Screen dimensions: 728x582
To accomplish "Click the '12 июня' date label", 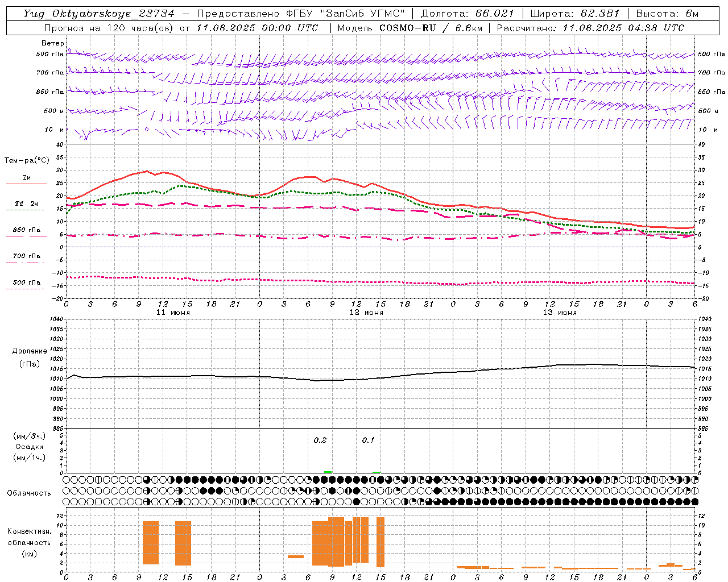I will pyautogui.click(x=366, y=313).
